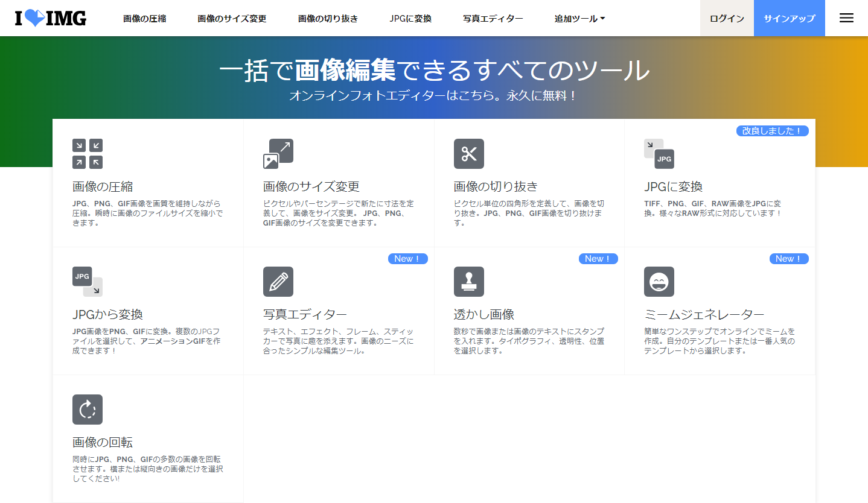Open the 写真エディター card title
This screenshot has height=503, width=868.
tap(305, 315)
